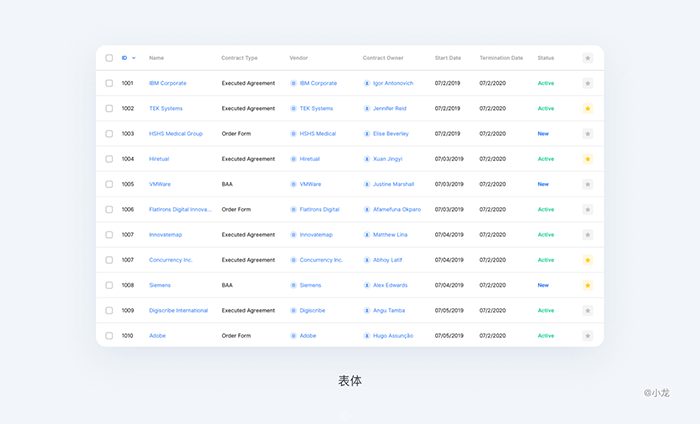This screenshot has width=700, height=424.
Task: Sort by the Contract Owner header
Action: (383, 58)
